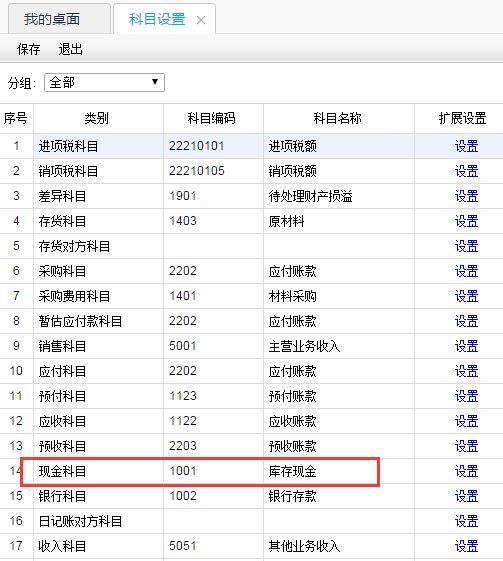Viewport: 503px width, 561px height.
Task: Select the 现金科目 category cell
Action: pos(98,471)
